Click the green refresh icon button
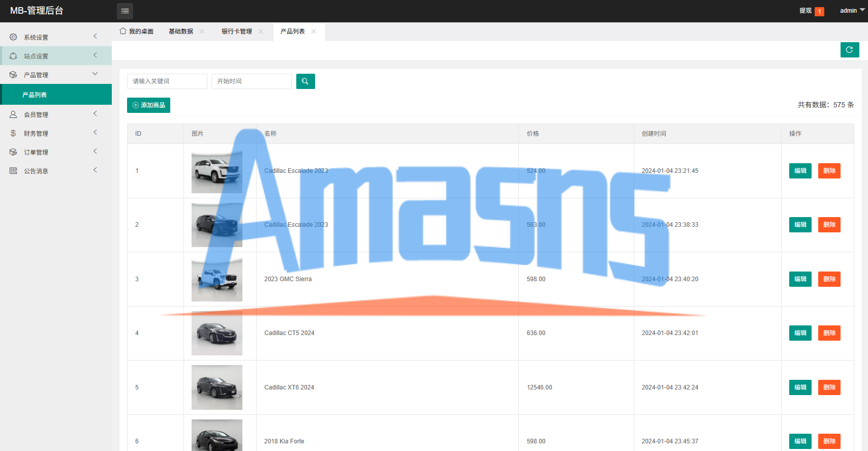The width and height of the screenshot is (868, 451). click(x=849, y=50)
